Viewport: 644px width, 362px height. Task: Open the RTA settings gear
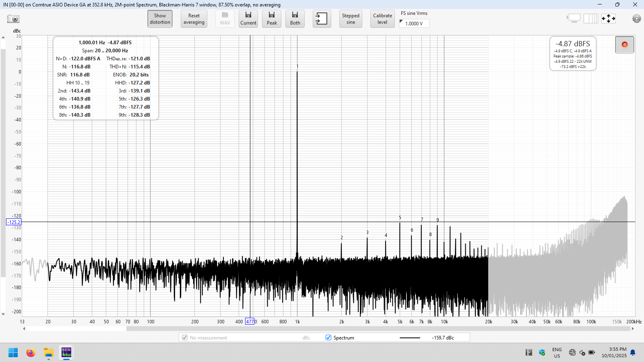[x=636, y=19]
